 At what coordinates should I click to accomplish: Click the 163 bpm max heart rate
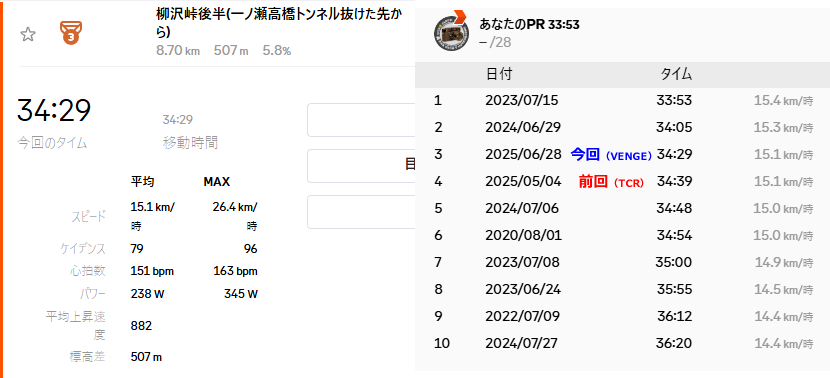(236, 272)
